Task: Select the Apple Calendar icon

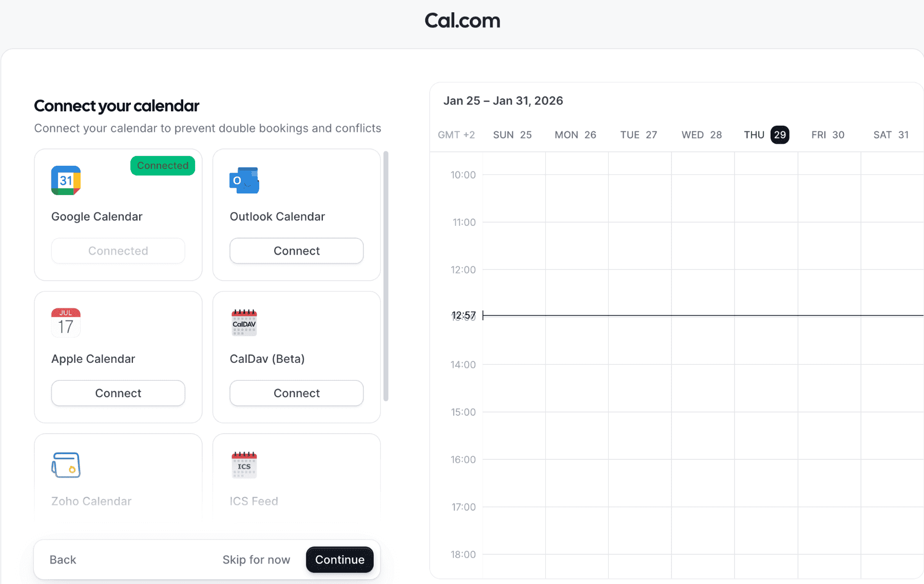Action: 65,322
